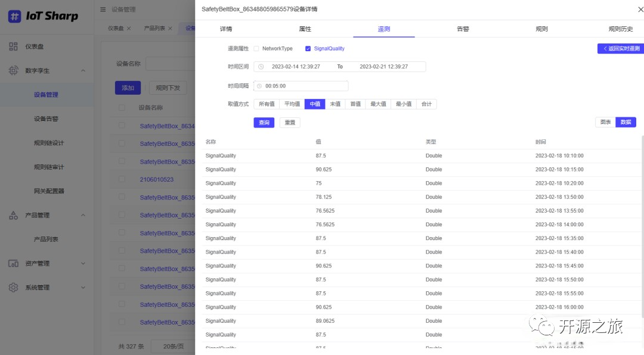Expand the 系统管理 sidebar section
The width and height of the screenshot is (644, 355).
(x=83, y=287)
